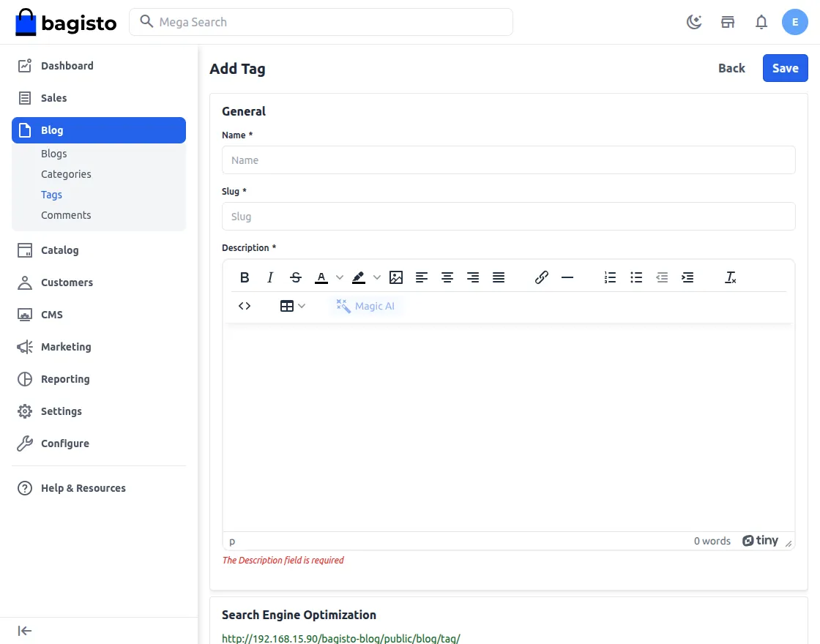Screen dimensions: 820x644
Task: Click the bagisto logo
Action: pyautogui.click(x=66, y=22)
